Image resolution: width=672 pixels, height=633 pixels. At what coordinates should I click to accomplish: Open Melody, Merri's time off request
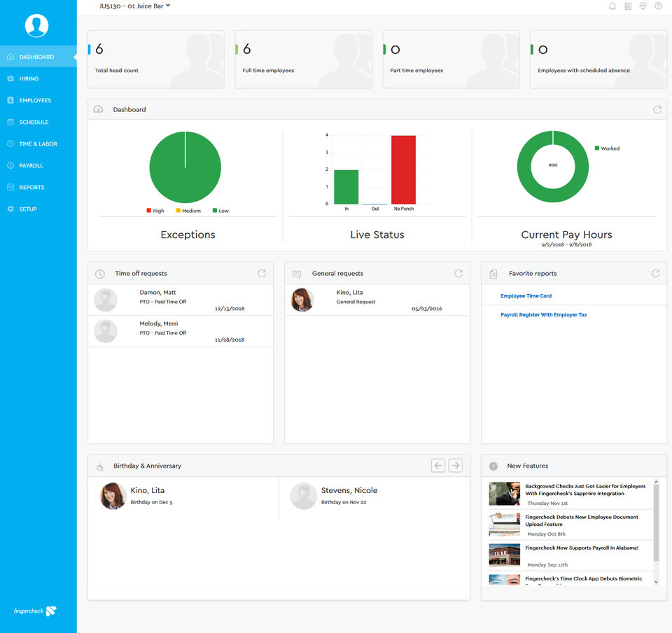point(181,331)
